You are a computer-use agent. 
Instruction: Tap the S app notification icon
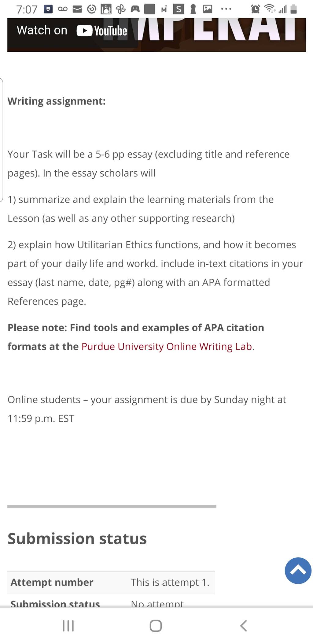coord(179,9)
